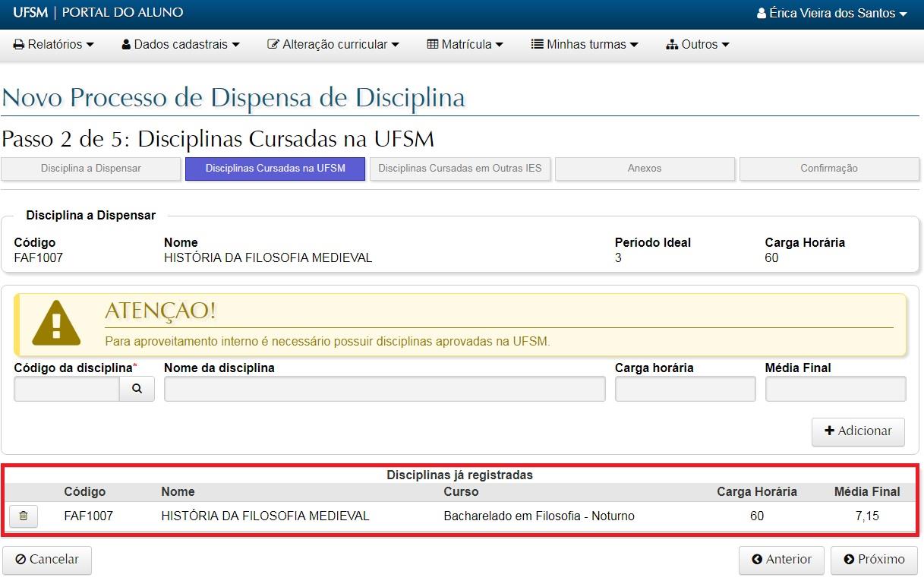
Task: Switch to Disciplinas Cursadas em Outras IES
Action: tap(460, 169)
